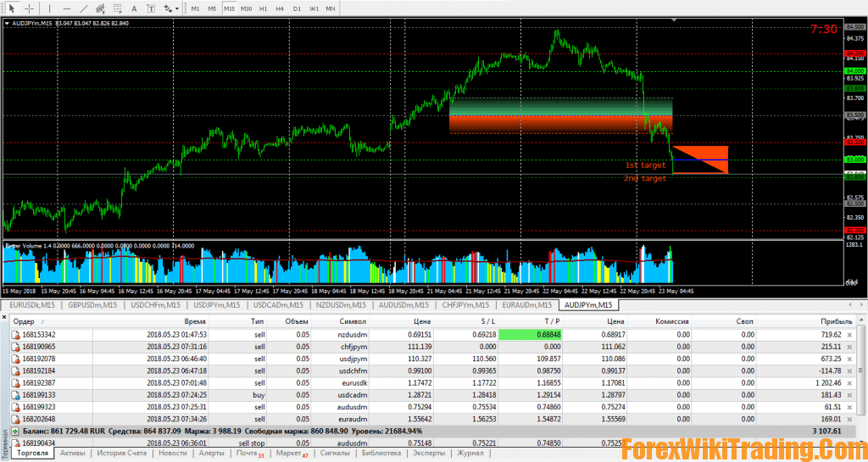Select the highlighted T/P value 0.68848
This screenshot has height=462, width=868.
point(531,335)
